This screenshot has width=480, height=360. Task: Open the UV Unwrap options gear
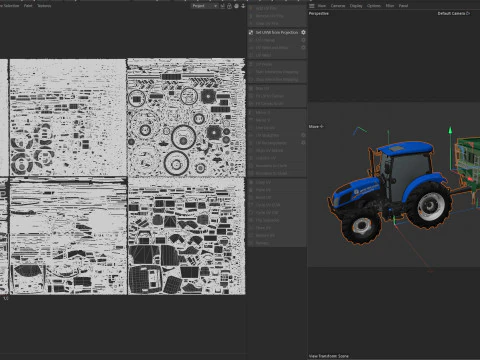pyautogui.click(x=303, y=40)
